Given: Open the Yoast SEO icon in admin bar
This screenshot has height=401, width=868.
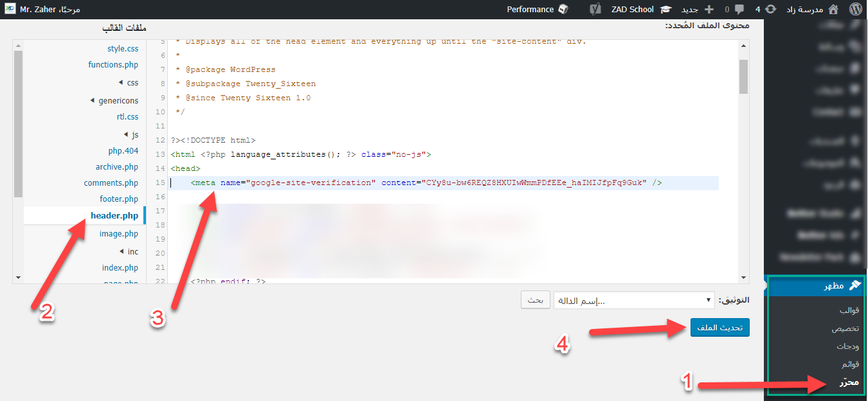Looking at the screenshot, I should pyautogui.click(x=596, y=9).
